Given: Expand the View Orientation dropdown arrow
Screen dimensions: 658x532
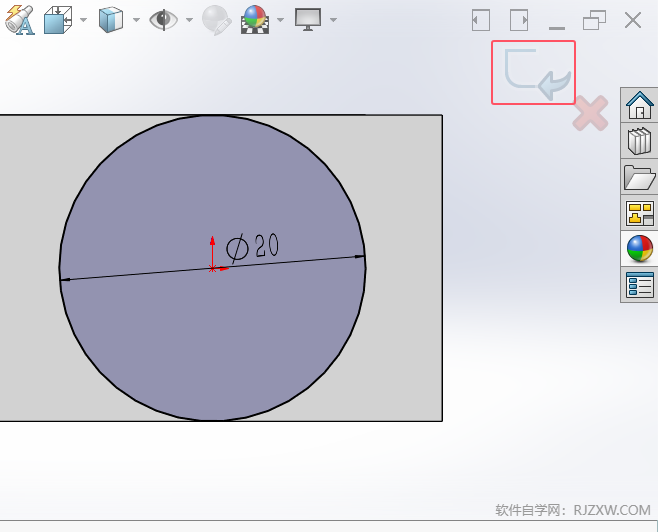Looking at the screenshot, I should [83, 20].
